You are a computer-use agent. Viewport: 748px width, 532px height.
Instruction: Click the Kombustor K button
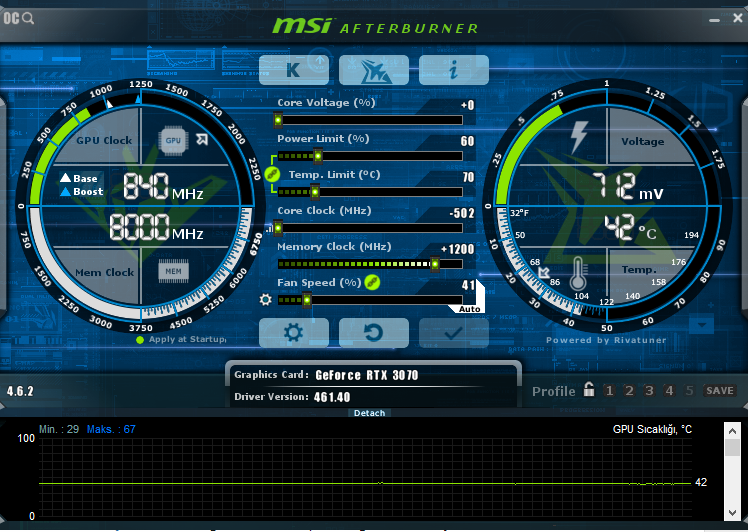click(x=294, y=70)
